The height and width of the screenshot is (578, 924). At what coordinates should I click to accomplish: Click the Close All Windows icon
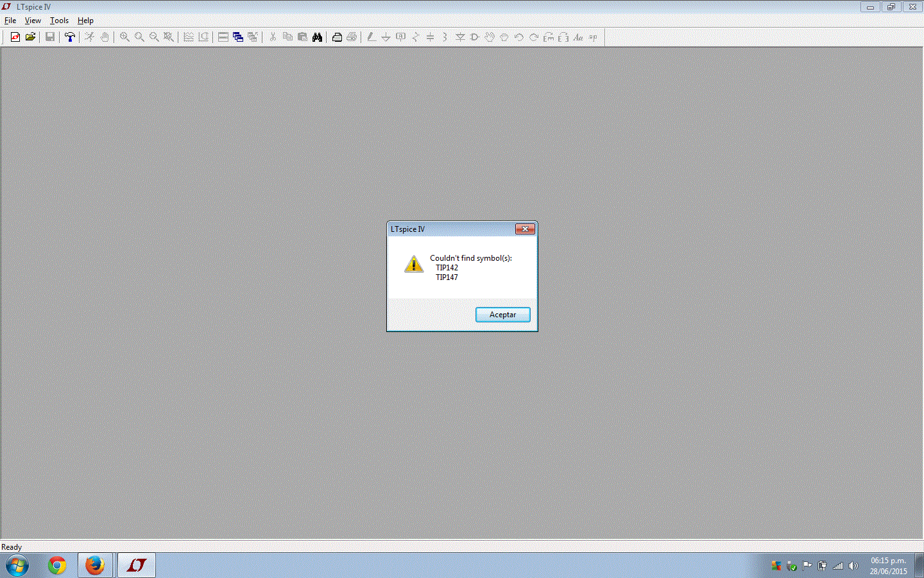coord(253,37)
